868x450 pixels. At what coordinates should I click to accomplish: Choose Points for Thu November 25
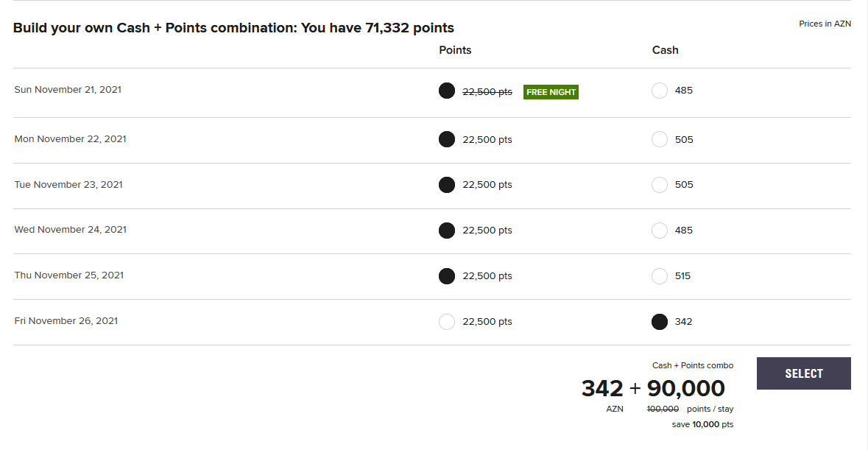click(447, 276)
